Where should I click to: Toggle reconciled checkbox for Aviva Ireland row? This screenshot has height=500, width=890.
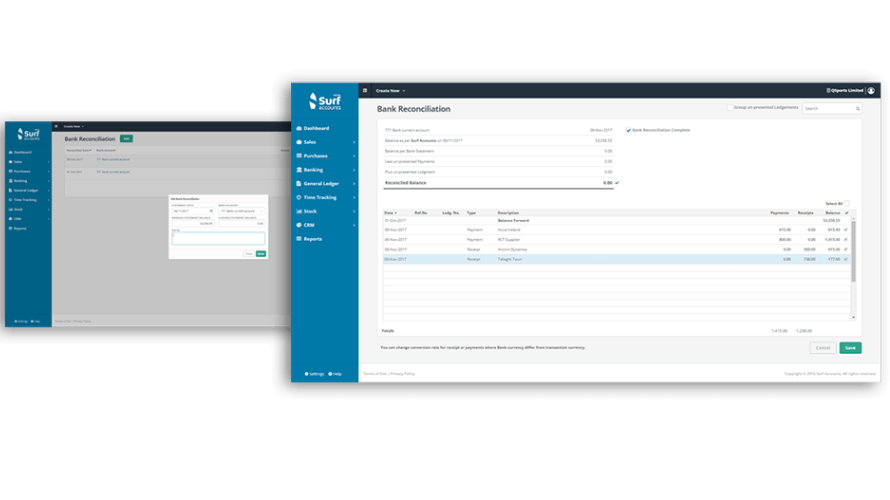[846, 230]
